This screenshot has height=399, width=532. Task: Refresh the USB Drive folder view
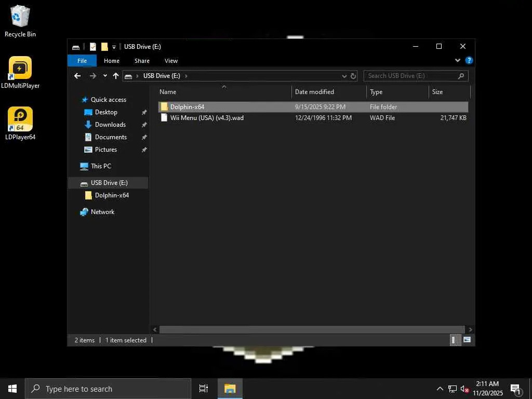click(x=353, y=76)
